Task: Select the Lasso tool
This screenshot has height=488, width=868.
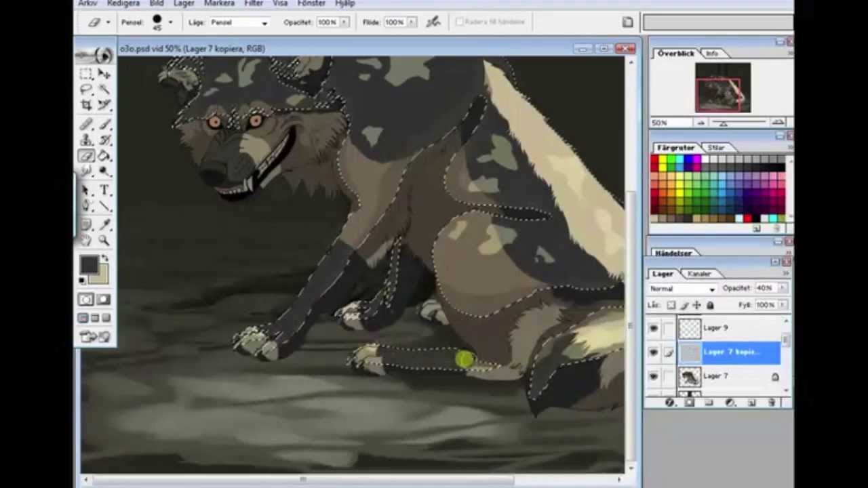Action: click(86, 89)
